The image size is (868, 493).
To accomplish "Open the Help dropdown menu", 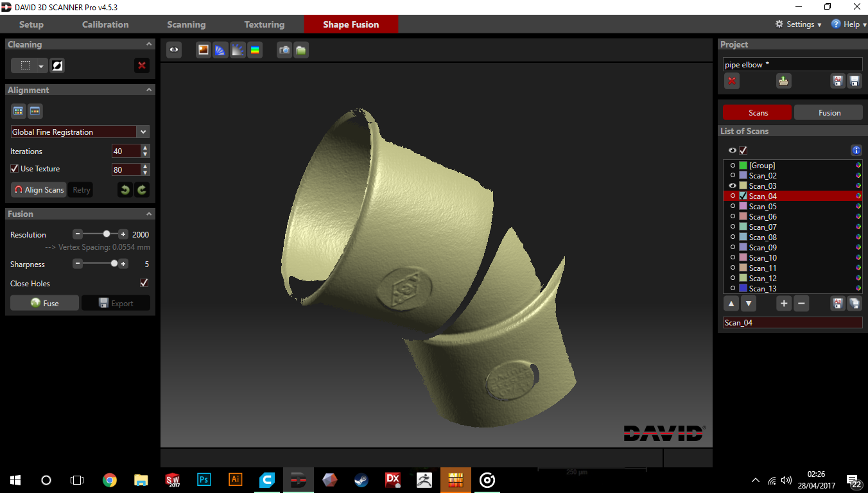I will click(x=849, y=24).
